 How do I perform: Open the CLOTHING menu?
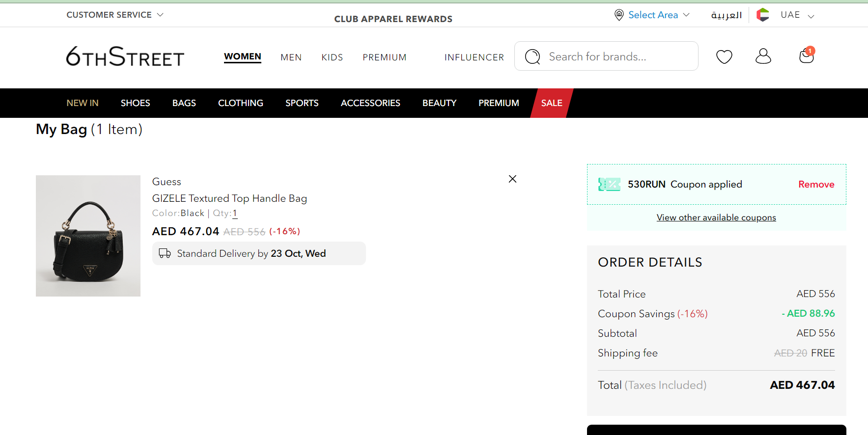[241, 103]
